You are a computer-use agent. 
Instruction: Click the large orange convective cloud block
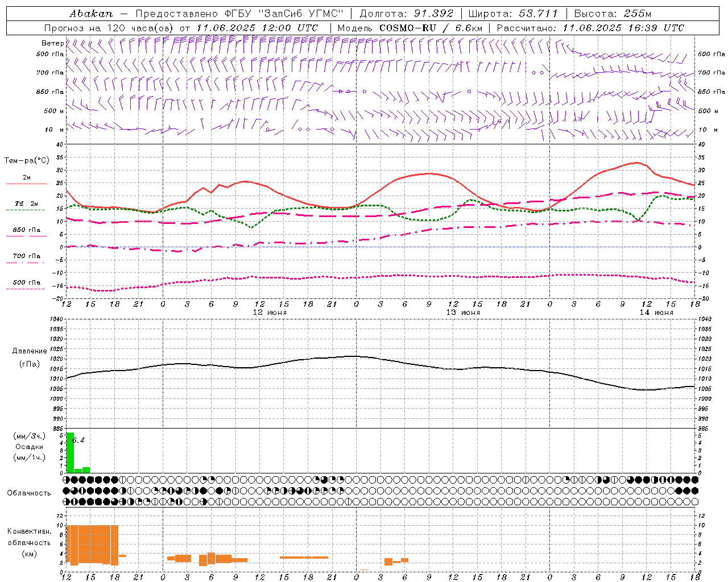pyautogui.click(x=92, y=544)
